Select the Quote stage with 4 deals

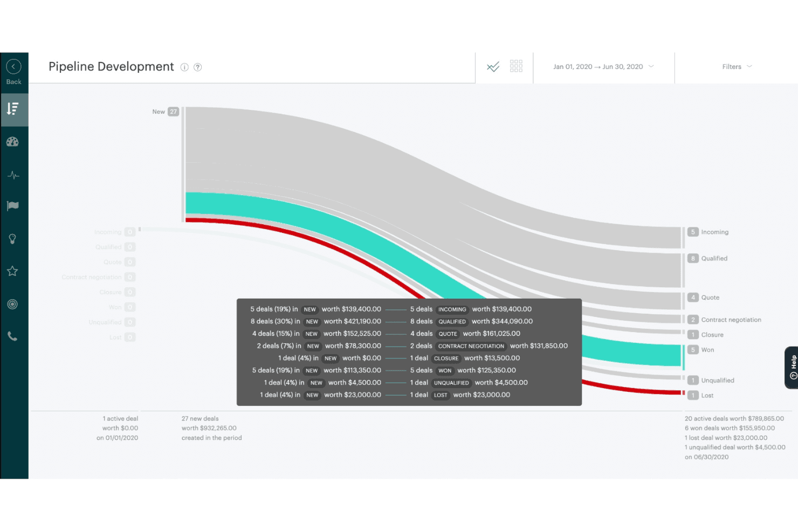click(x=704, y=298)
